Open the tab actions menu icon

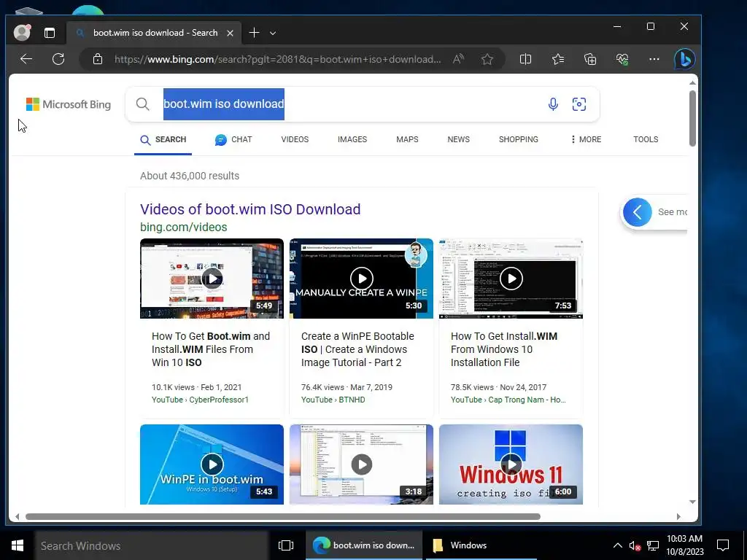[50, 33]
